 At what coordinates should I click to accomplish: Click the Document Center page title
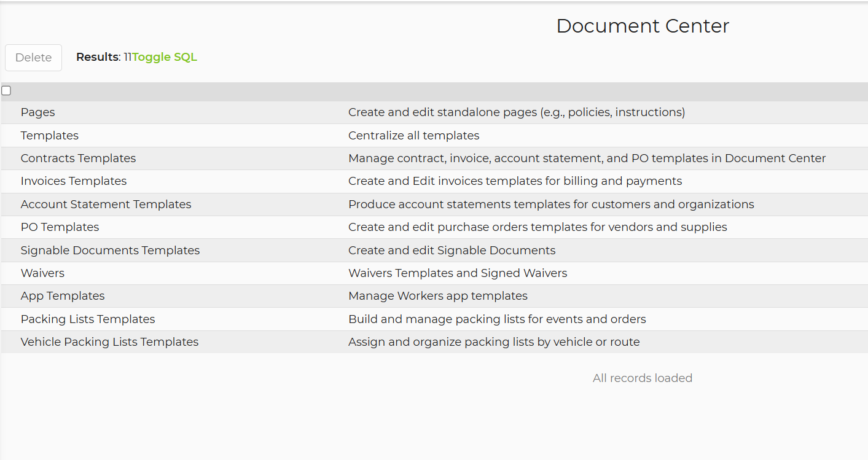click(643, 26)
